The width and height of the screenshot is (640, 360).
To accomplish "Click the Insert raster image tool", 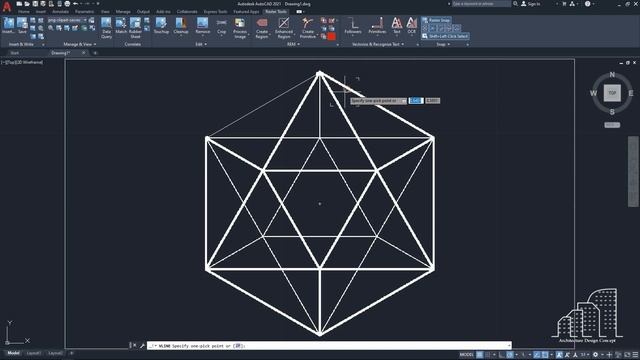I will (9, 25).
